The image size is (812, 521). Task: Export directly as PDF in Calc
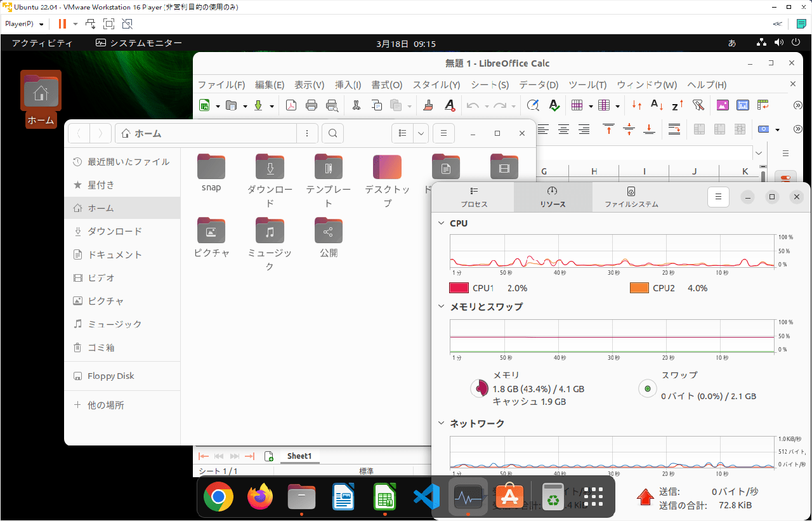[x=291, y=105]
